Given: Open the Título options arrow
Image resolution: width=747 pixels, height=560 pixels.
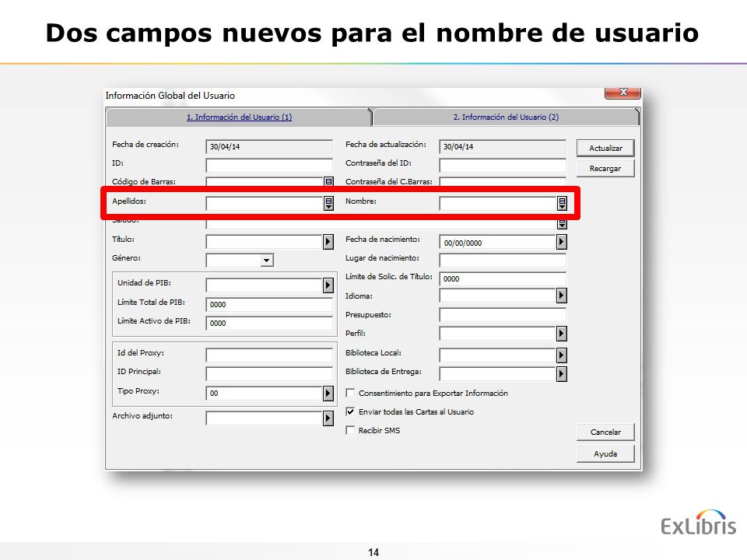Looking at the screenshot, I should click(x=328, y=242).
